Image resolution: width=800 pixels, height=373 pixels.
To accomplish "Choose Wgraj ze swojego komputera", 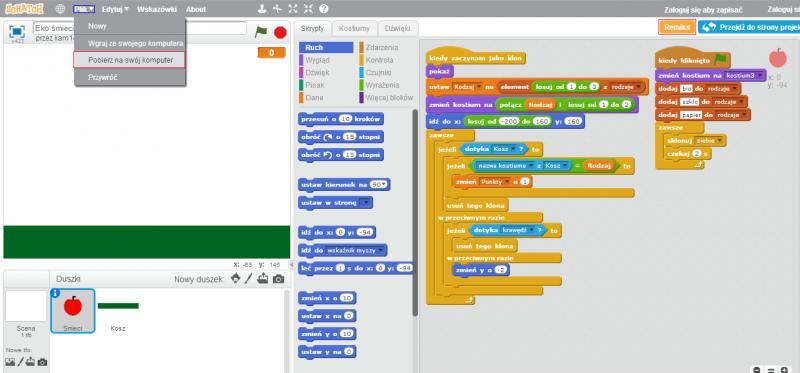I will click(x=130, y=43).
